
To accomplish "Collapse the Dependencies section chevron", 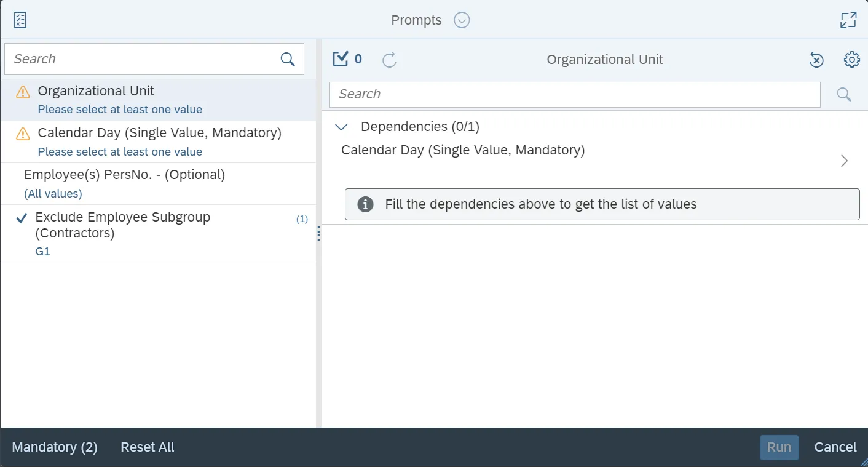I will coord(341,127).
